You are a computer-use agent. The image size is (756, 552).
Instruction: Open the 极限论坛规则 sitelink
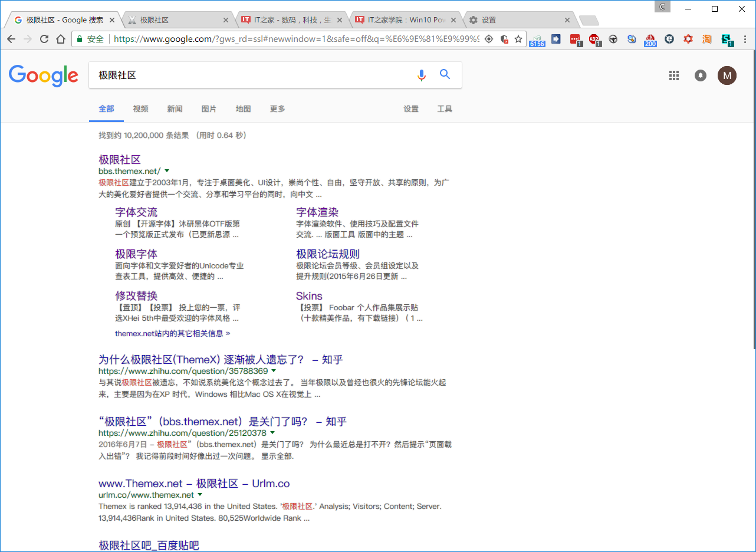[328, 254]
